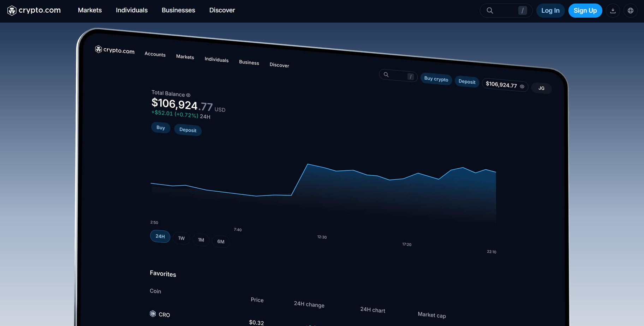Select Individuals in the mockup navigation
644x326 pixels.
click(216, 59)
